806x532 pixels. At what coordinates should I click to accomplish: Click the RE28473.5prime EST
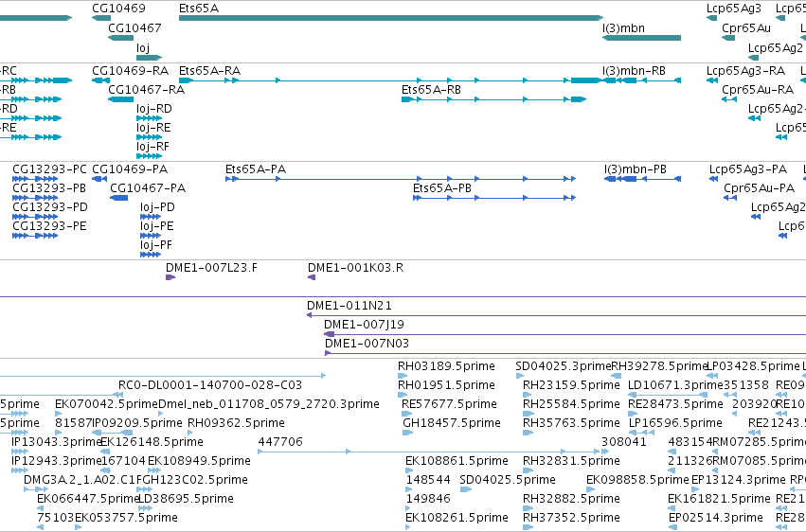point(633,414)
